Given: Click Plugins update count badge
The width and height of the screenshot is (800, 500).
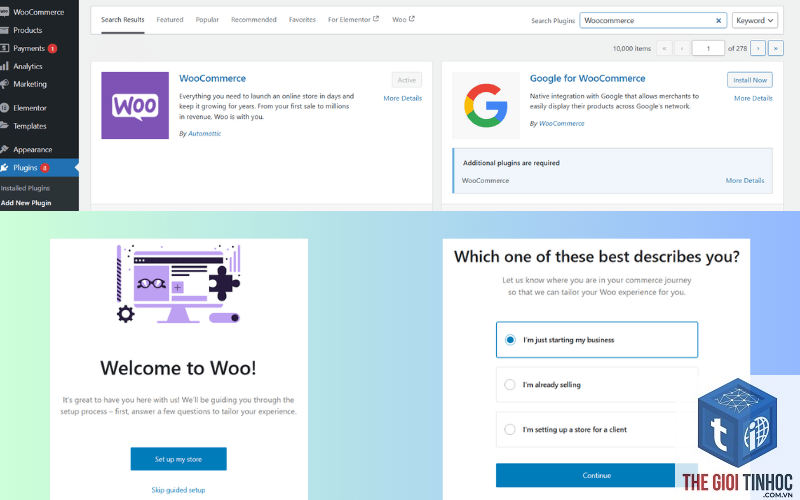Looking at the screenshot, I should (x=44, y=168).
